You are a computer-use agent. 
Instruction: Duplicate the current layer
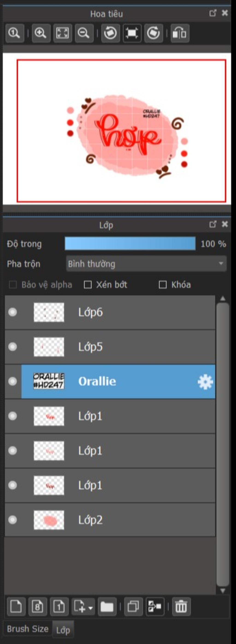[133, 607]
